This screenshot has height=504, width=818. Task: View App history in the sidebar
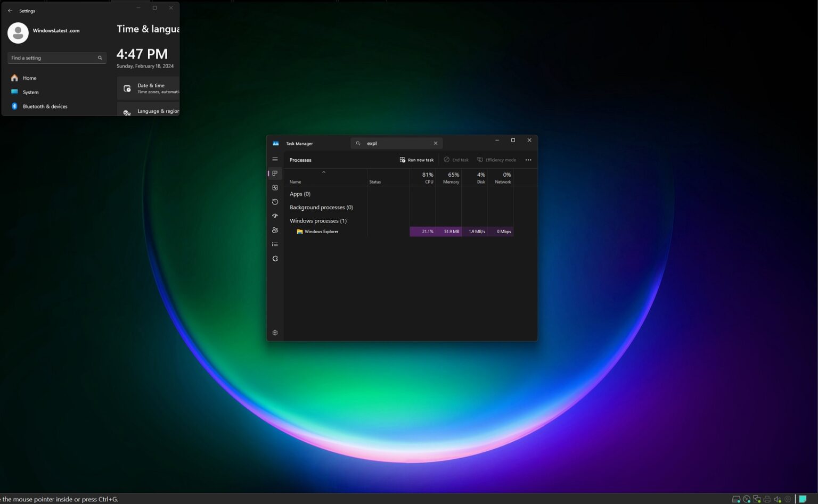click(275, 202)
